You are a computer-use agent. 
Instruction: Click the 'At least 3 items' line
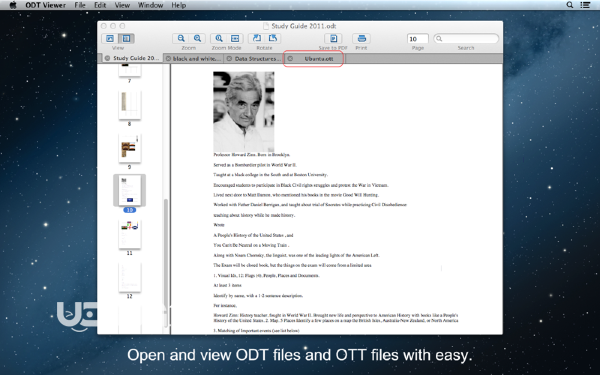click(228, 285)
